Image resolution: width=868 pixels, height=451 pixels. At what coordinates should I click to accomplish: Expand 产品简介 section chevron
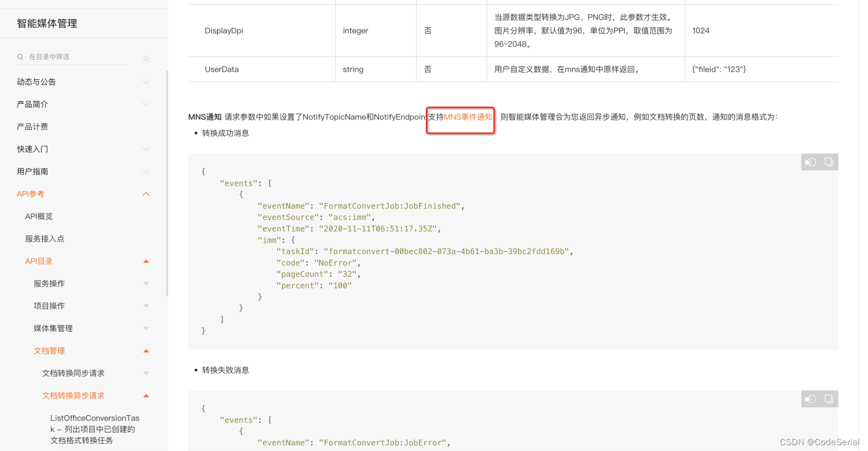146,105
